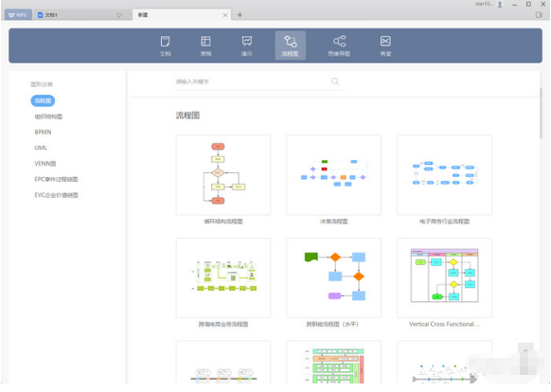Open the 电子商务行业流程图 template thumbnail
Screen dimensions: 551x392
[445, 175]
